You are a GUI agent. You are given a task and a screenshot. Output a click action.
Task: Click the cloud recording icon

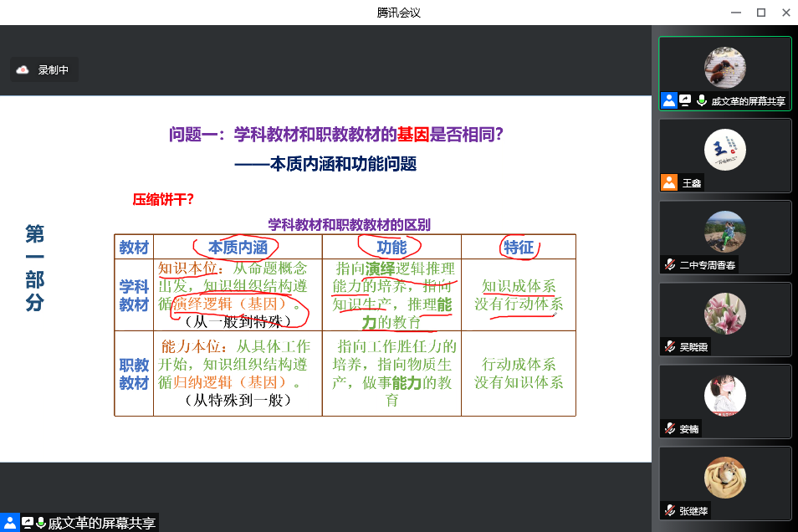point(23,69)
